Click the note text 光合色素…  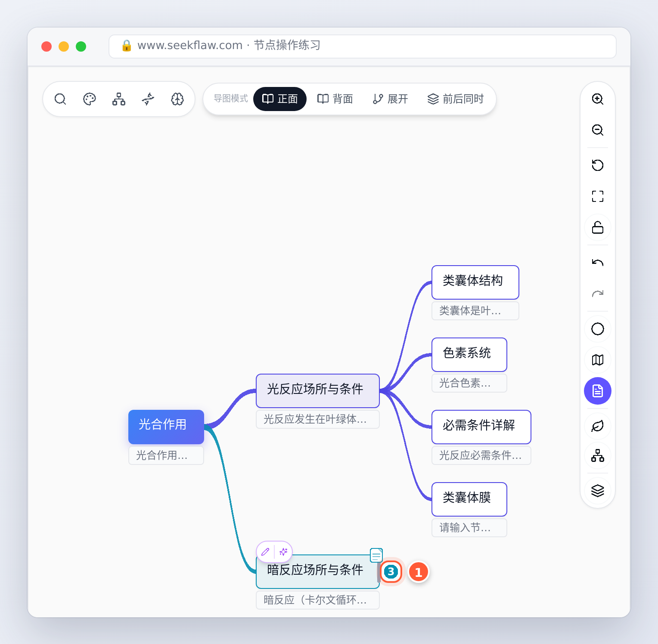point(469,383)
